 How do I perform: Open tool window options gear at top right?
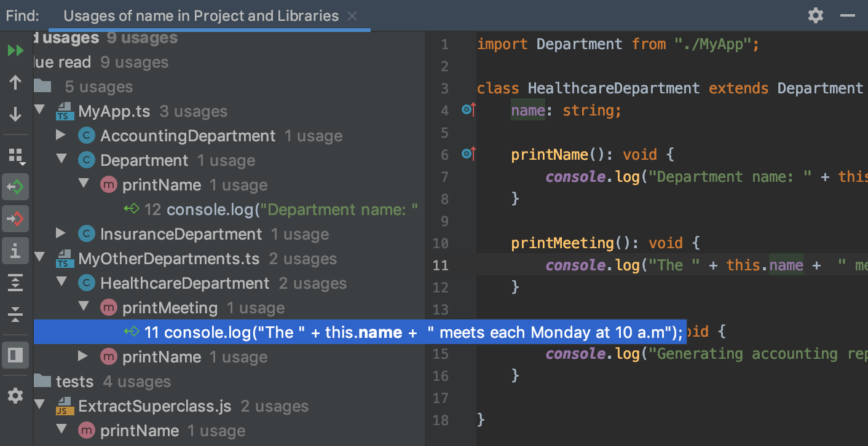coord(816,15)
